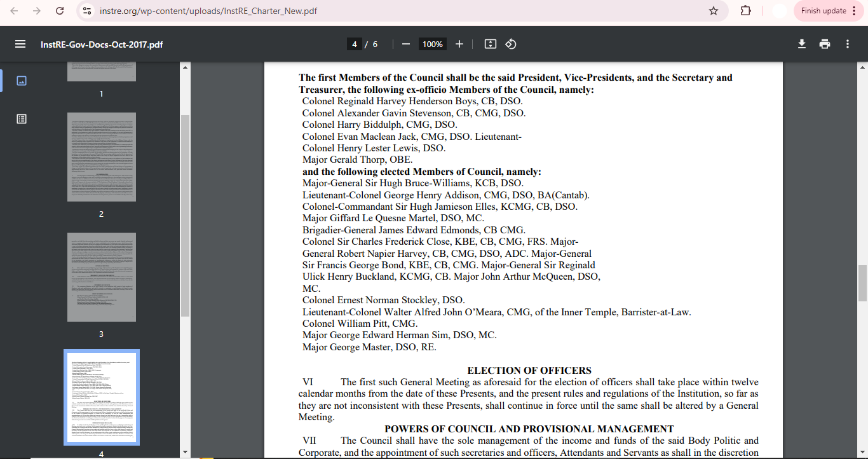Image resolution: width=868 pixels, height=459 pixels.
Task: Zoom out the PDF with minus button
Action: pos(406,45)
